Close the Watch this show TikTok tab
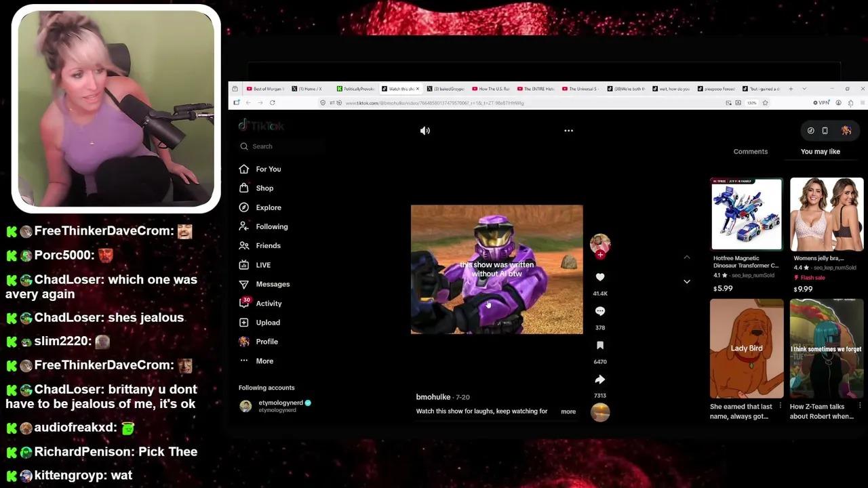The height and width of the screenshot is (488, 868). click(417, 89)
